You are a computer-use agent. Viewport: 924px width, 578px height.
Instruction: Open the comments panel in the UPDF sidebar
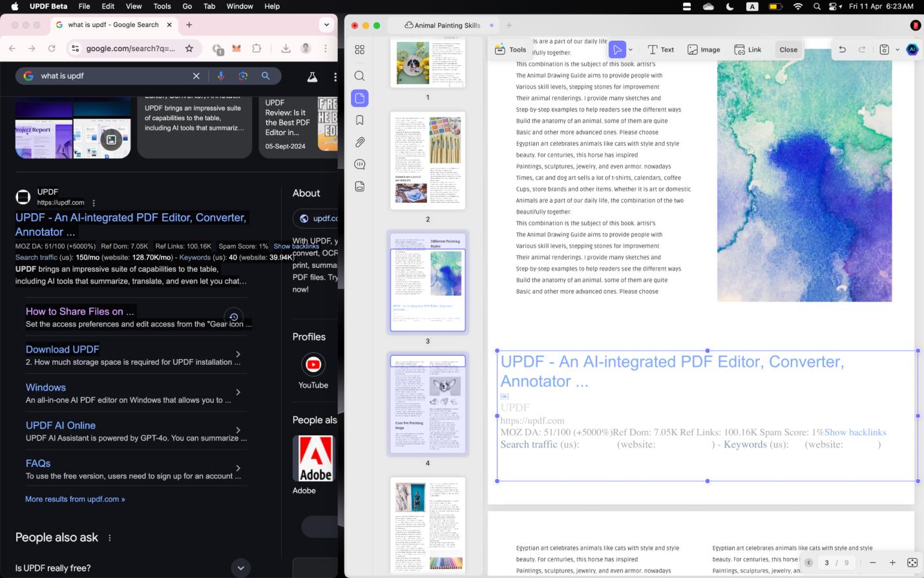(x=360, y=165)
